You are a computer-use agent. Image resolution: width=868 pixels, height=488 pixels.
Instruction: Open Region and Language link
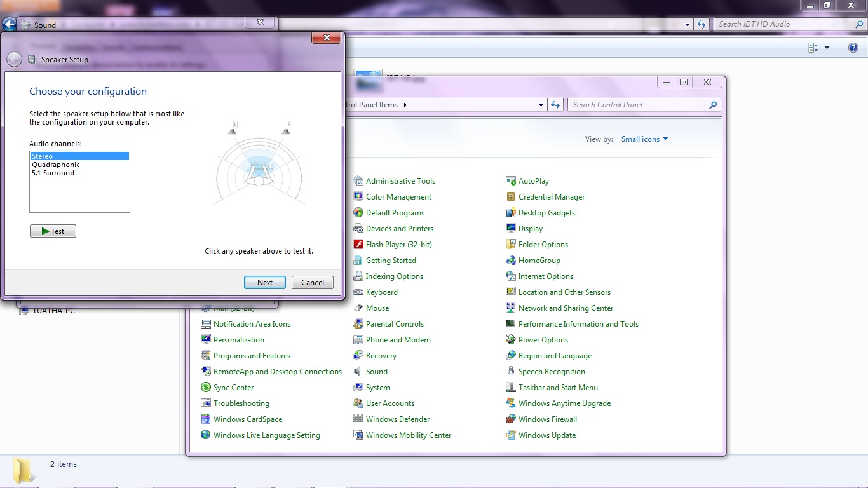[555, 356]
